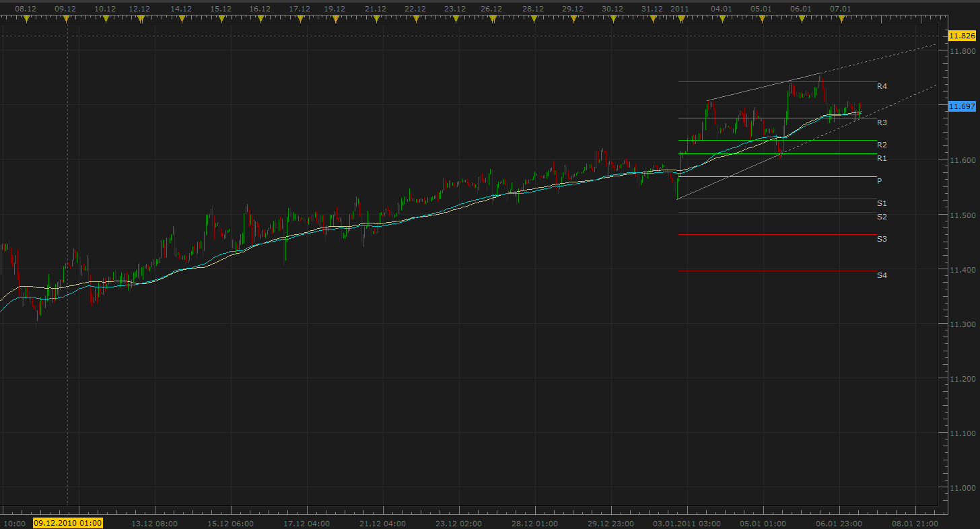Viewport: 980px width, 529px height.
Task: Click the yellow 11.826 price label
Action: [961, 36]
